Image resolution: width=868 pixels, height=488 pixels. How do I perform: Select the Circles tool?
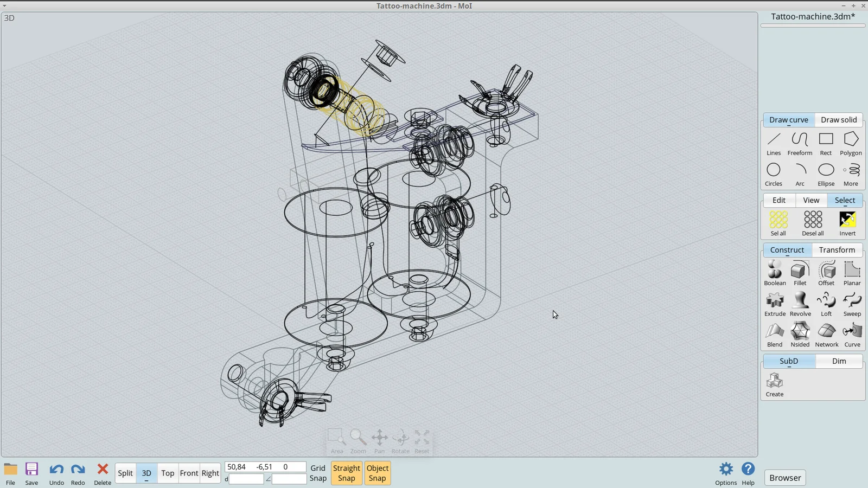pos(774,173)
